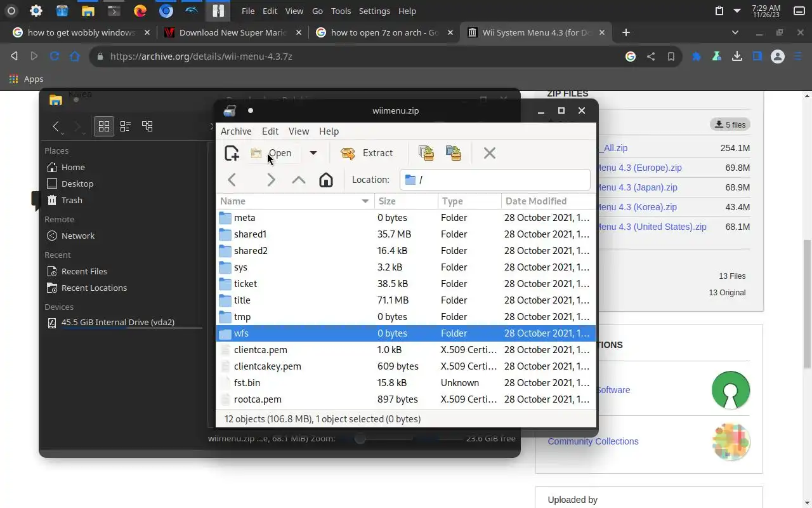This screenshot has height=508, width=812.
Task: Expand the system tray arrow
Action: (737, 11)
